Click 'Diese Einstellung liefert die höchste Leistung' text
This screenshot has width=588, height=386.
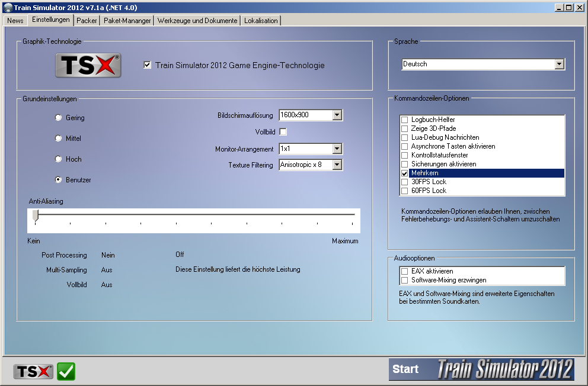click(x=238, y=269)
